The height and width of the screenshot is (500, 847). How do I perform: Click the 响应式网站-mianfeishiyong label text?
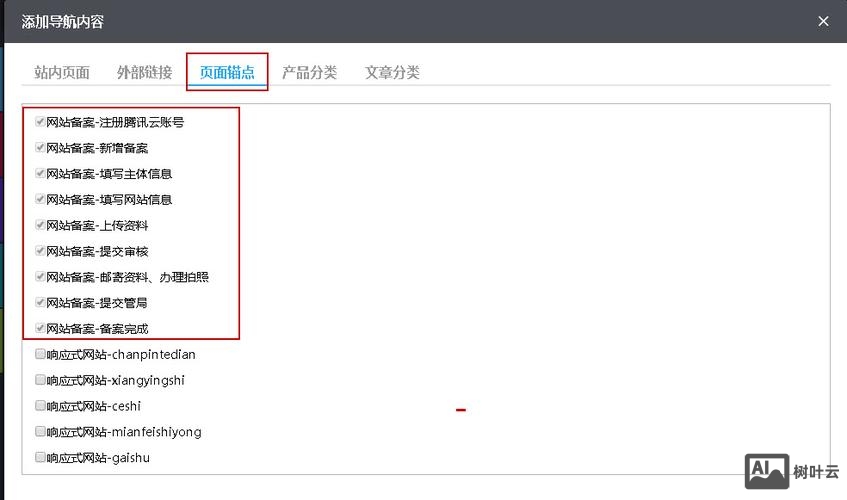[x=124, y=432]
